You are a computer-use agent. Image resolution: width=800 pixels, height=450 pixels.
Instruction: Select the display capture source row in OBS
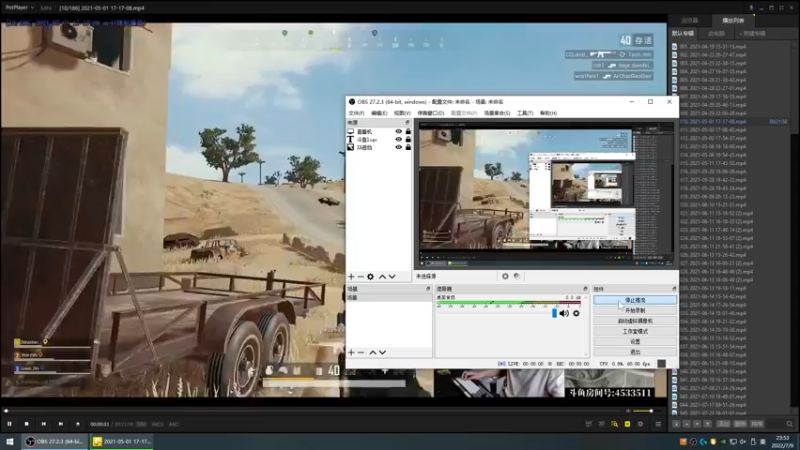(379, 132)
